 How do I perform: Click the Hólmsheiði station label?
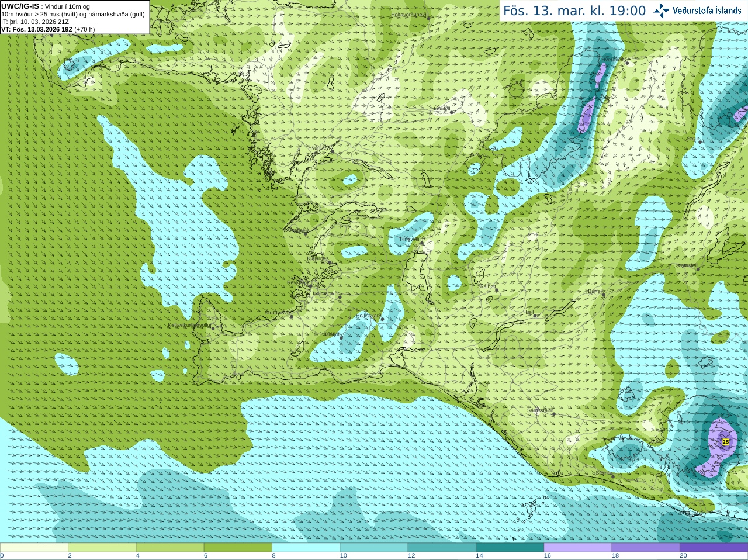[326, 293]
